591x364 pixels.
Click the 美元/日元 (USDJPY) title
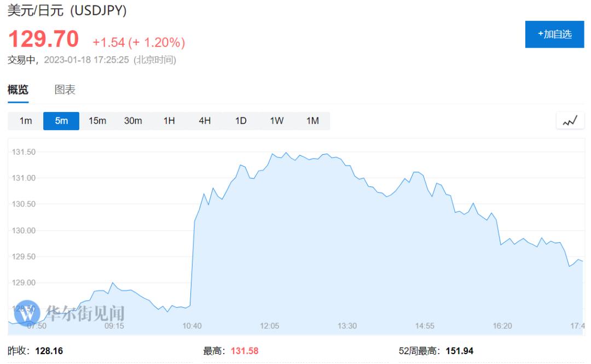[x=67, y=10]
